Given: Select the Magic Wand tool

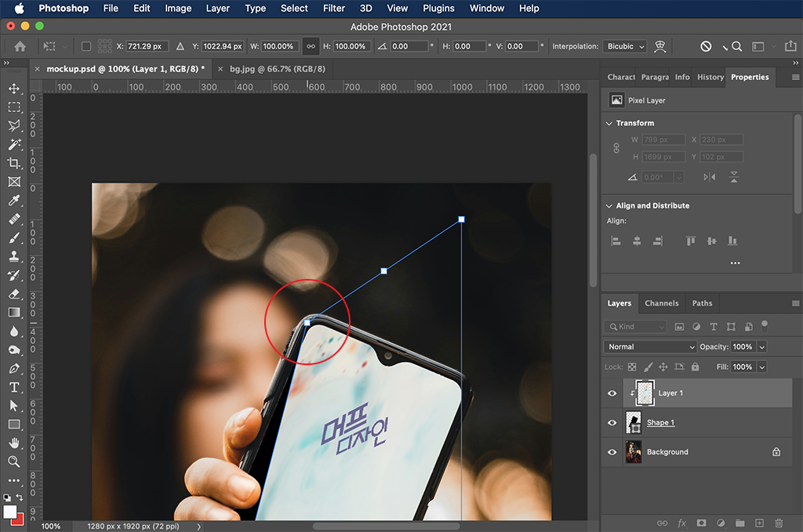Looking at the screenshot, I should click(14, 144).
